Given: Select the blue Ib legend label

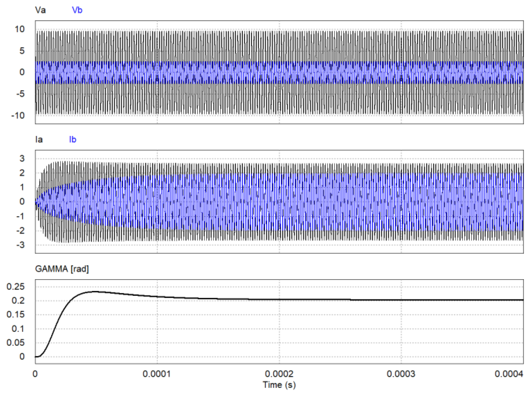Looking at the screenshot, I should (73, 140).
